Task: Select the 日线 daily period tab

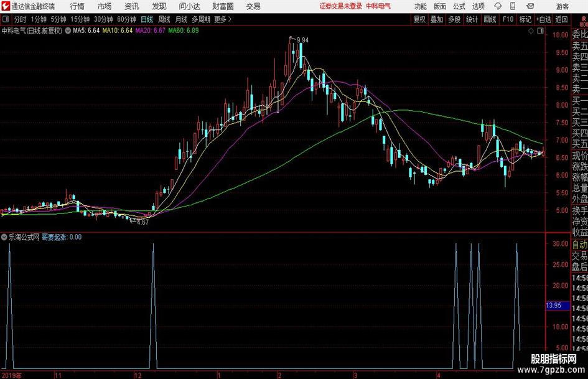Action: (x=147, y=19)
